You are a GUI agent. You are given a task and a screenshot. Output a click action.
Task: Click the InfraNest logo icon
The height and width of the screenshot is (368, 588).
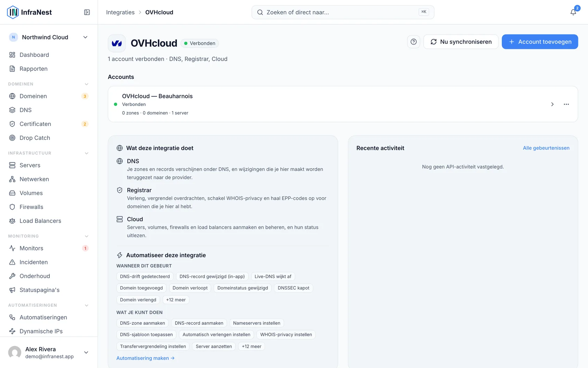tap(13, 12)
